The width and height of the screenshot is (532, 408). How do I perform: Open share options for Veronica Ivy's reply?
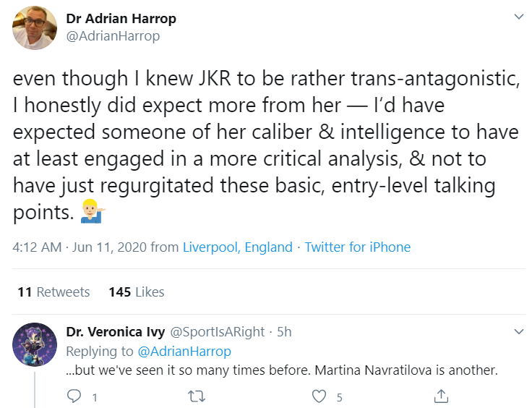441,396
